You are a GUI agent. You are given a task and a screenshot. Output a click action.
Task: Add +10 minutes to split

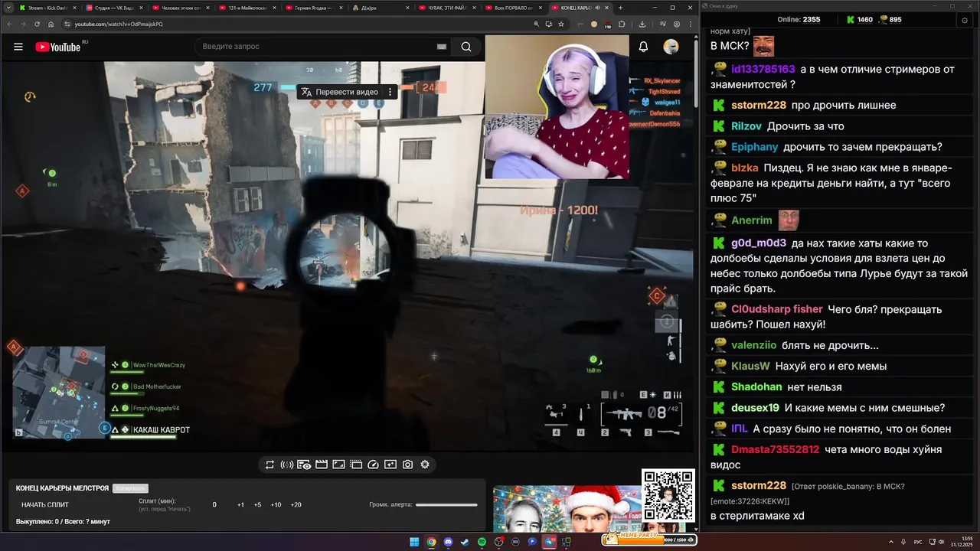tap(276, 505)
